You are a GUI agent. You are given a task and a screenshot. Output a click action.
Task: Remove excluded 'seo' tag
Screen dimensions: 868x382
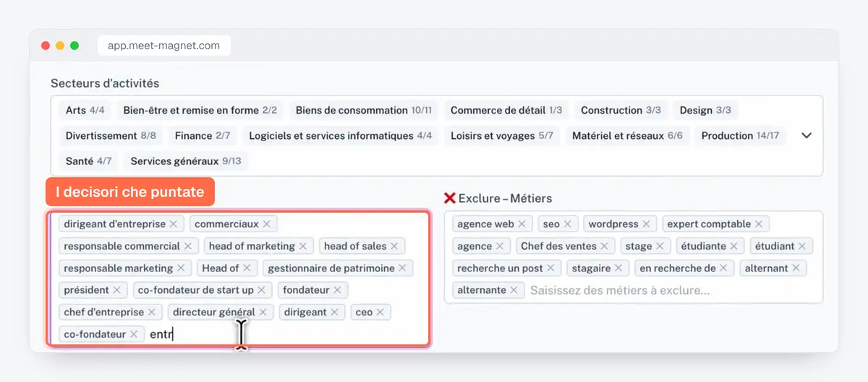pyautogui.click(x=568, y=224)
